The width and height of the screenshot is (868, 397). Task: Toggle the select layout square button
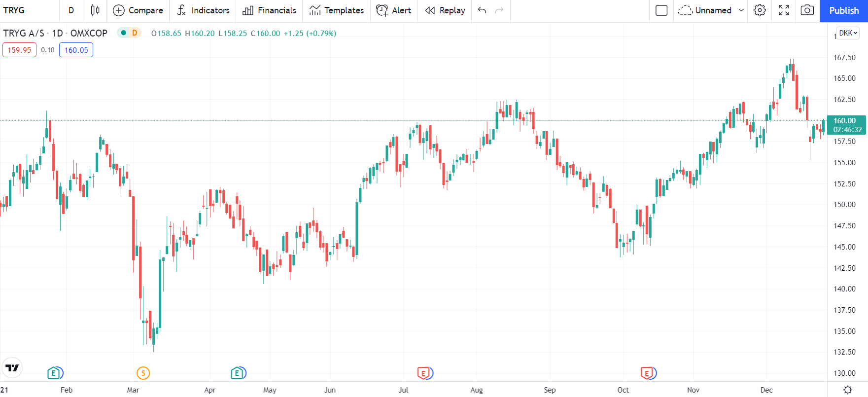pos(661,10)
